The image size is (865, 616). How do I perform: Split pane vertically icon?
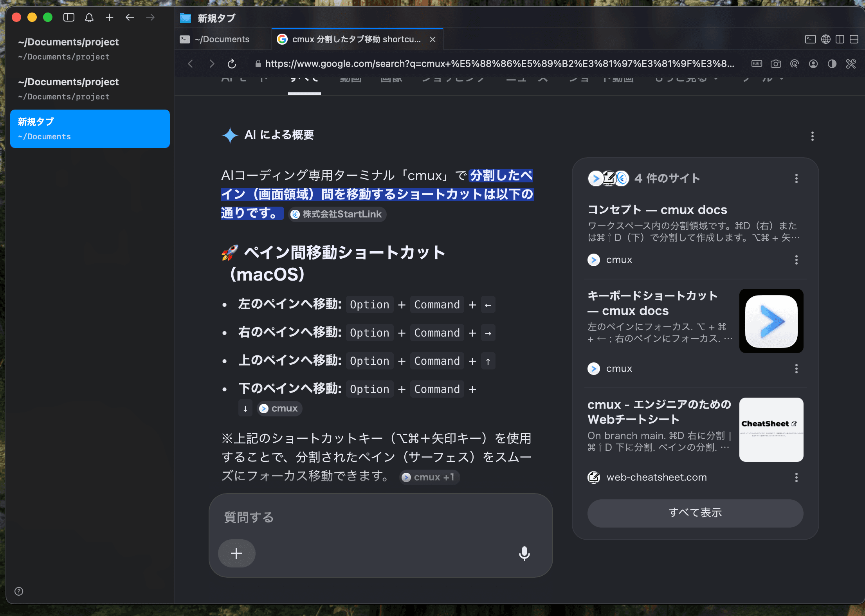[840, 39]
